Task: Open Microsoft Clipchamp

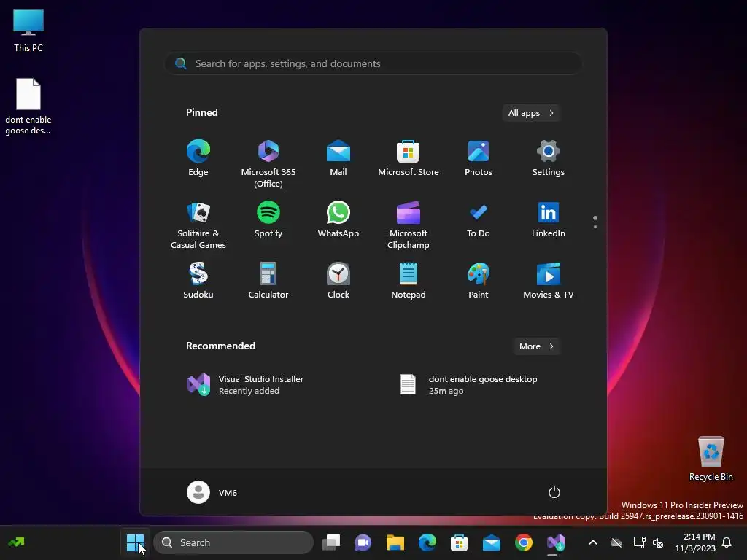Action: [x=409, y=225]
